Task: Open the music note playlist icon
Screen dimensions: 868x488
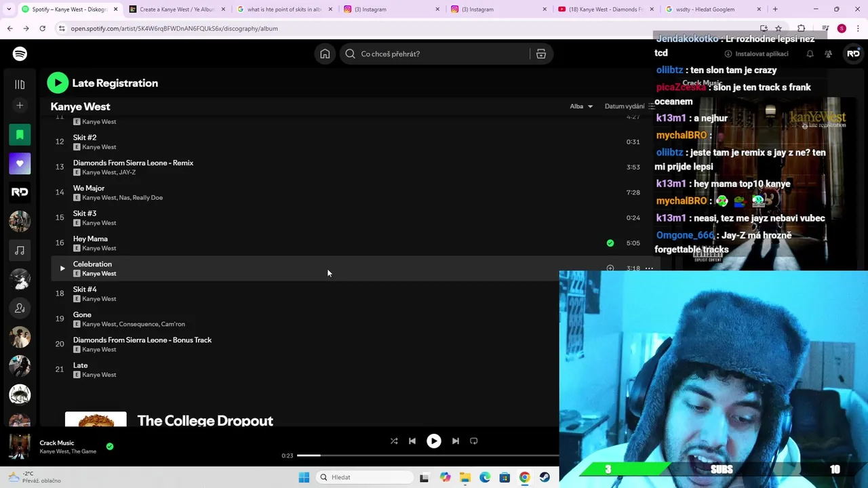Action: [20, 250]
